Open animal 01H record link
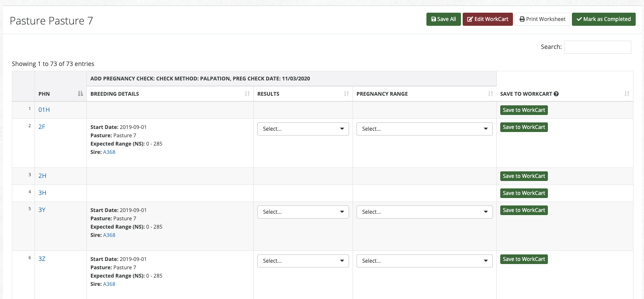Viewport: 644px width, 299px height. (x=44, y=110)
